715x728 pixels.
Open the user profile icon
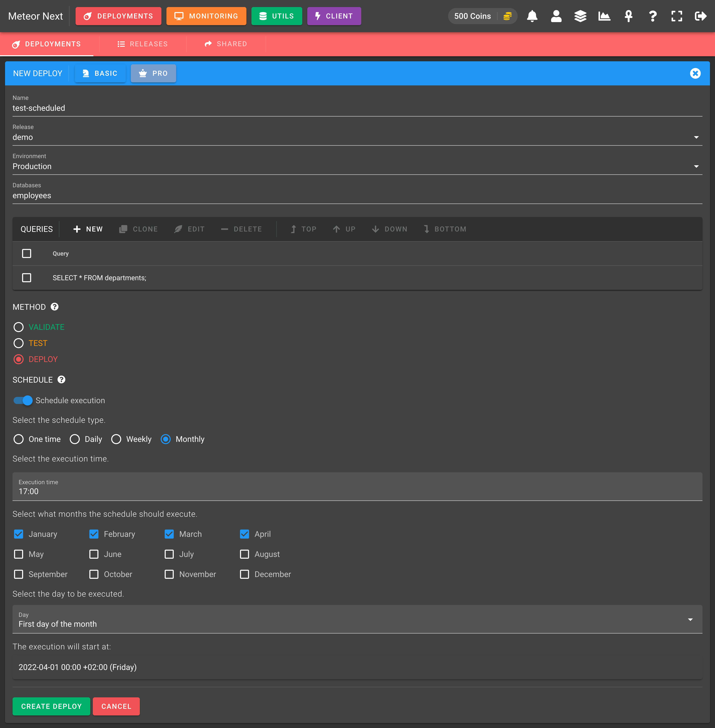[x=556, y=16]
